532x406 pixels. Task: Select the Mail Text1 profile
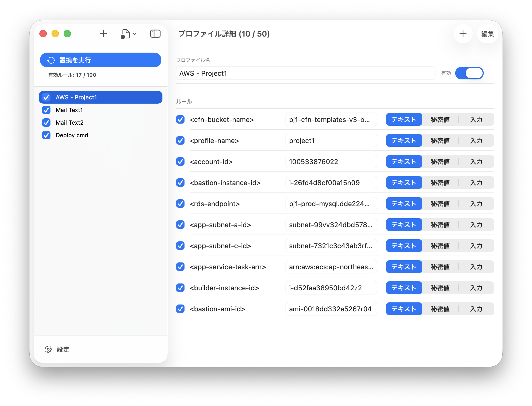pyautogui.click(x=101, y=110)
